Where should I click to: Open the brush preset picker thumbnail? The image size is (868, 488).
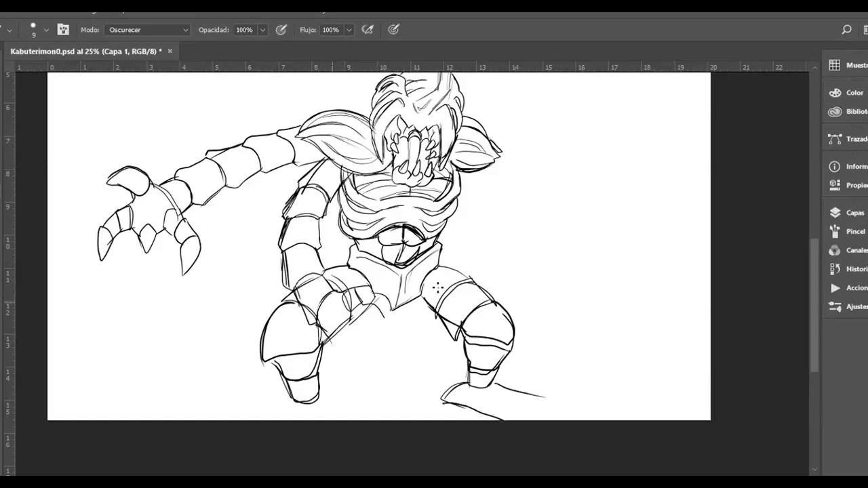coord(33,29)
